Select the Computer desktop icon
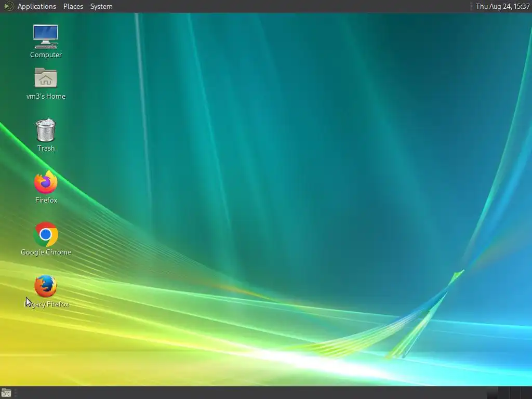The width and height of the screenshot is (532, 399). tap(46, 42)
